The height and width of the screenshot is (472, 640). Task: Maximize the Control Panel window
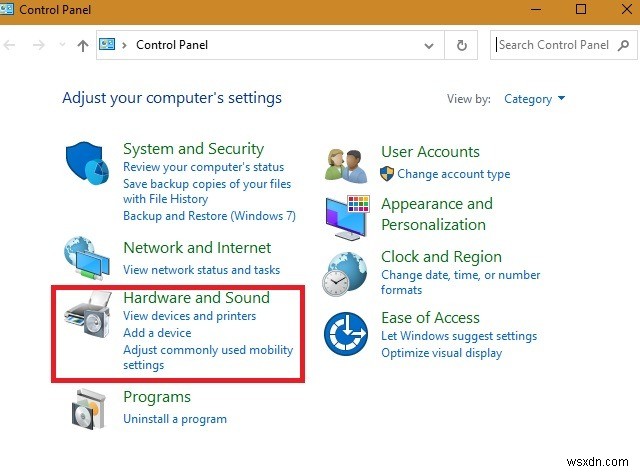point(581,9)
